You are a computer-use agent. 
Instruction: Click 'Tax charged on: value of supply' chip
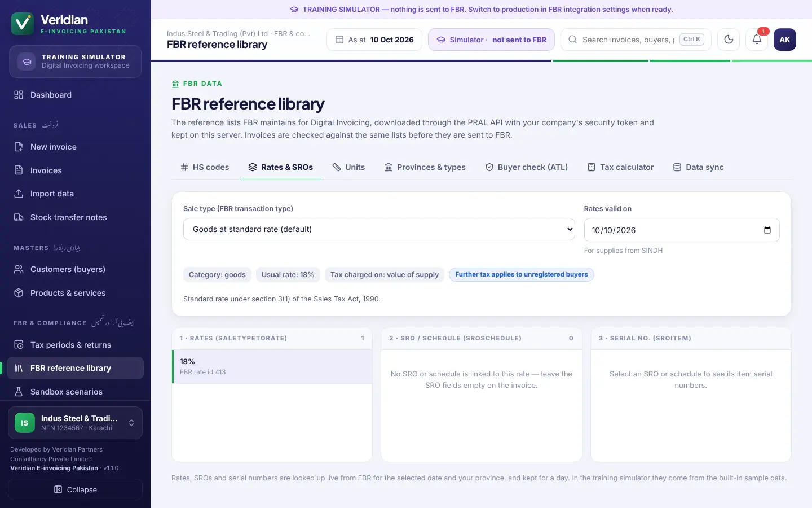tap(385, 274)
